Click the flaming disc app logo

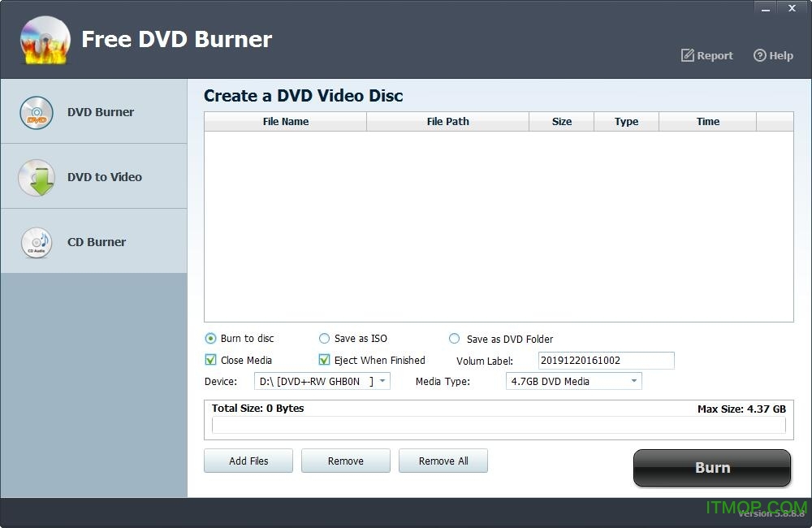(45, 41)
